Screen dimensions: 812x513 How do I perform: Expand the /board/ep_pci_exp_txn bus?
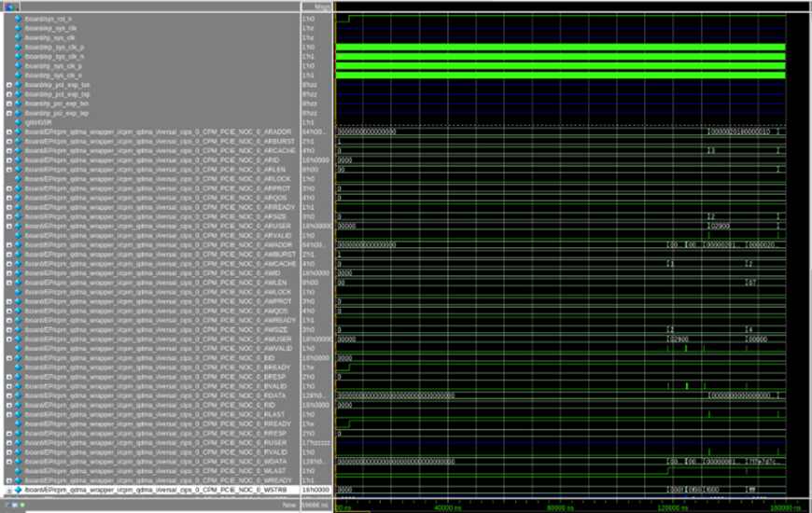8,85
